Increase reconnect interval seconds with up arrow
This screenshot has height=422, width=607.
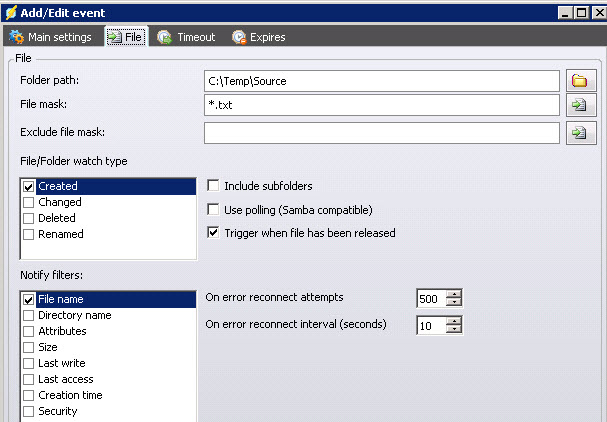(x=454, y=320)
